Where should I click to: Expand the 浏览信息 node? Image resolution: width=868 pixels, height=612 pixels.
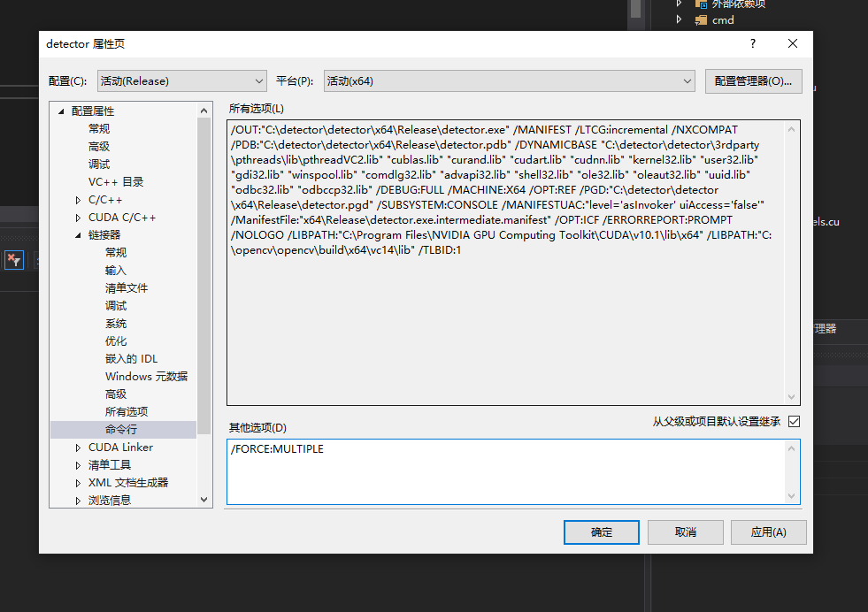(x=78, y=501)
